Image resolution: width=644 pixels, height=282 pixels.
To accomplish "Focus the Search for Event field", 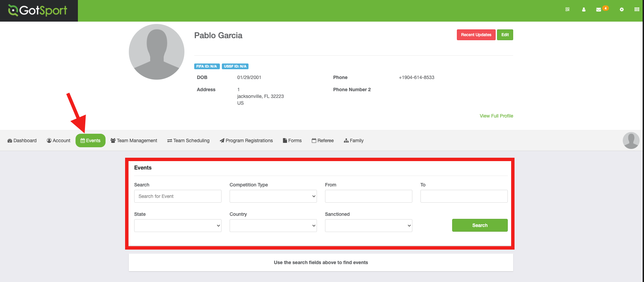I will (178, 196).
